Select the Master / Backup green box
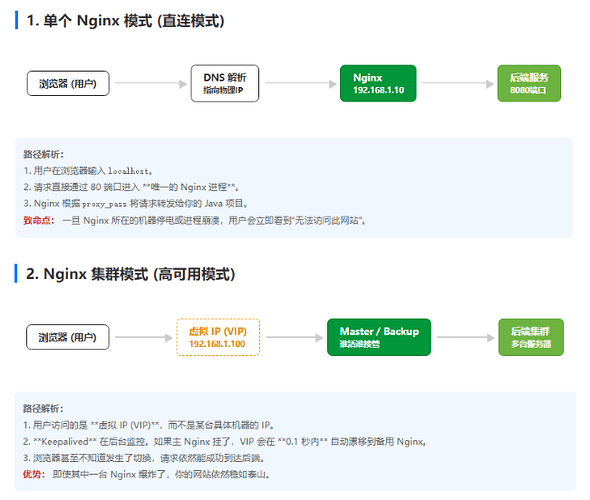This screenshot has height=500, width=590. [379, 337]
